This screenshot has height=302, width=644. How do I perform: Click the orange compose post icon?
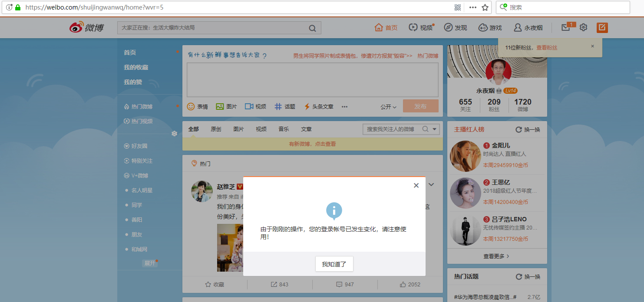tap(602, 27)
